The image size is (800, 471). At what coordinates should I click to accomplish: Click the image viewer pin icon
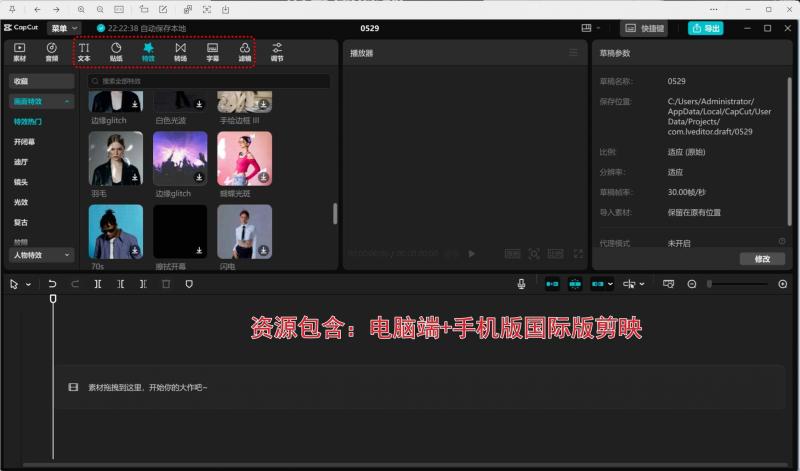[x=12, y=10]
